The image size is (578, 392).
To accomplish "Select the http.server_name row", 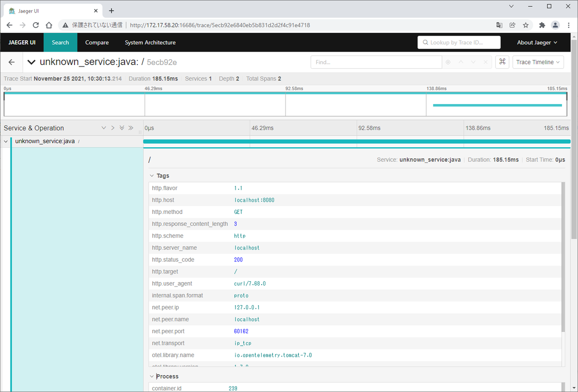I will click(x=355, y=248).
